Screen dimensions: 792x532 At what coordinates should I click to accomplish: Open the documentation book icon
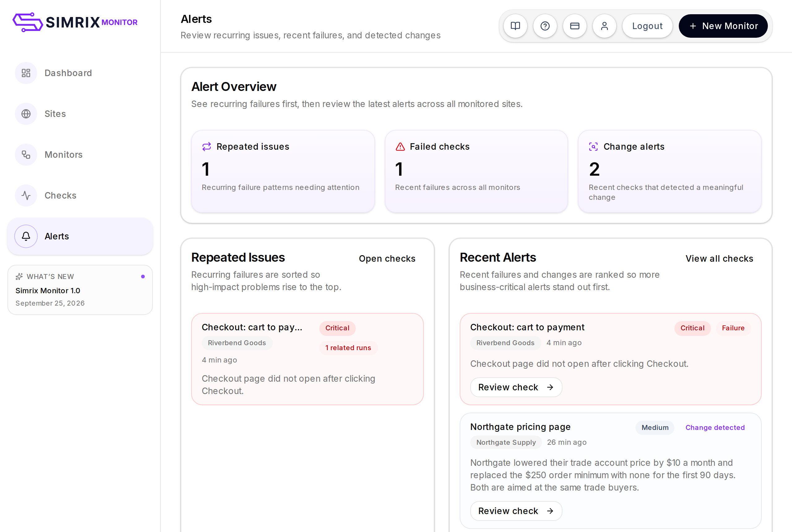(515, 26)
